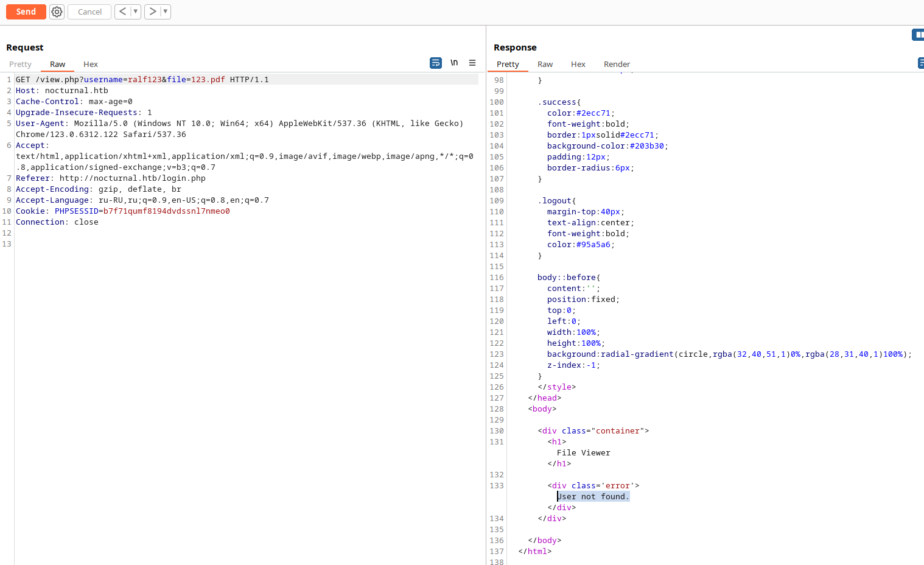Click the Referer header line
Screen dimensions: 924x565
point(111,178)
